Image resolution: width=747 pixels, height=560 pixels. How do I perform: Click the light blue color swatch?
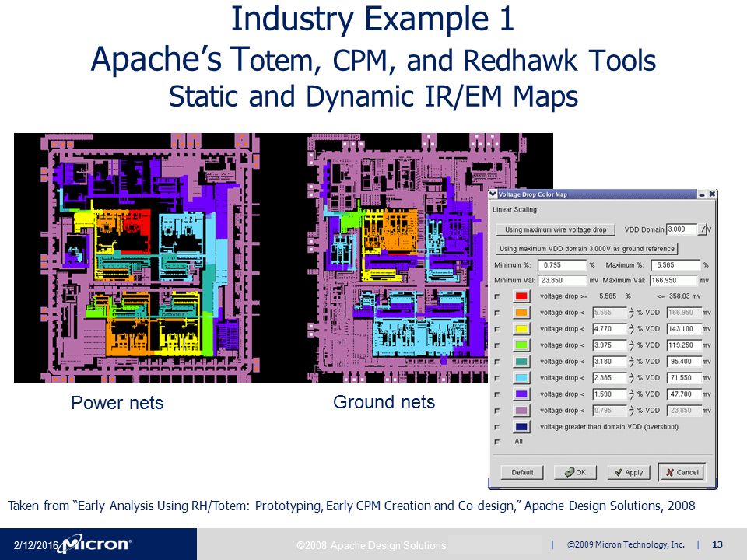pyautogui.click(x=521, y=378)
